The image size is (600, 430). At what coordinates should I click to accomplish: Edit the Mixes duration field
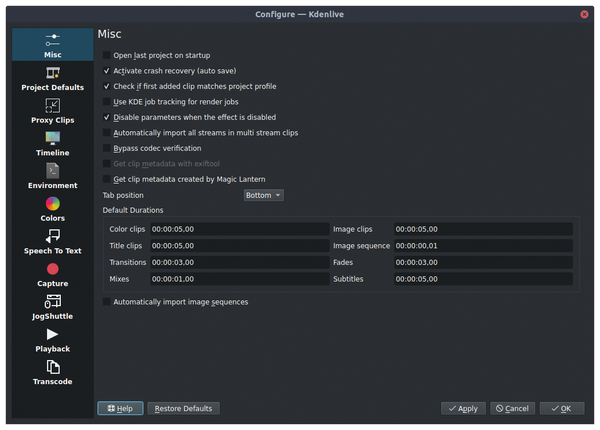[x=240, y=279]
